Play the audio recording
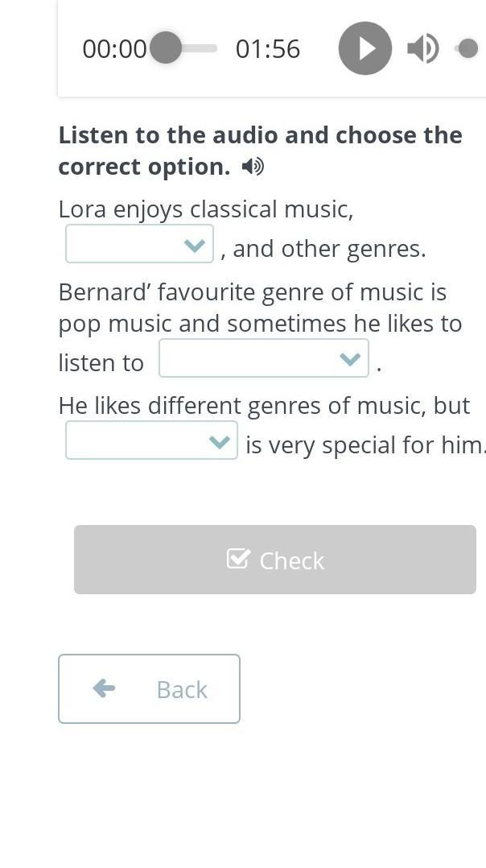The height and width of the screenshot is (868, 486). [x=365, y=48]
